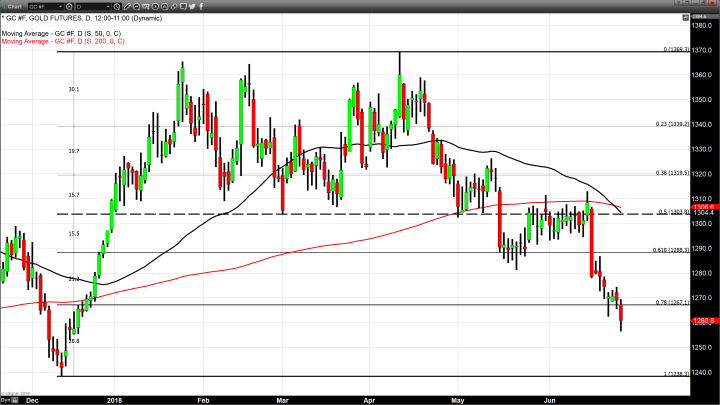Click inside the GC #F symbol field

pos(41,6)
